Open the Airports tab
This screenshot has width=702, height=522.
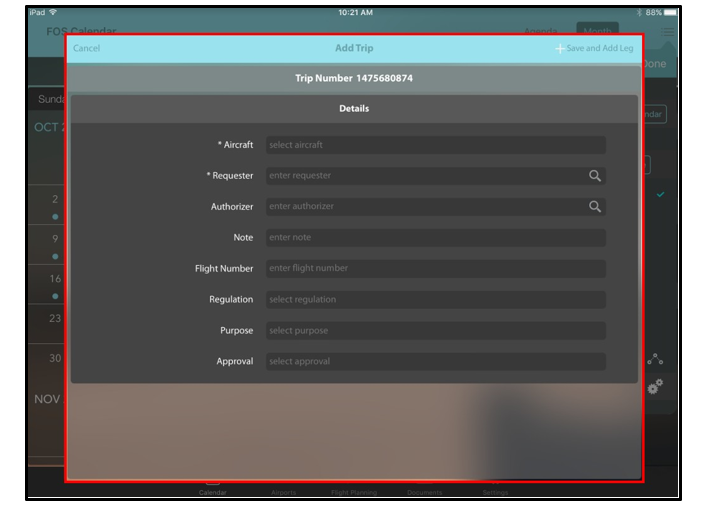284,491
